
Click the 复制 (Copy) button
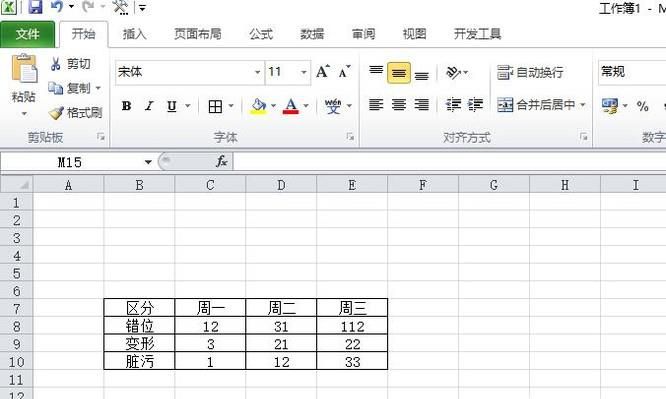pyautogui.click(x=69, y=88)
